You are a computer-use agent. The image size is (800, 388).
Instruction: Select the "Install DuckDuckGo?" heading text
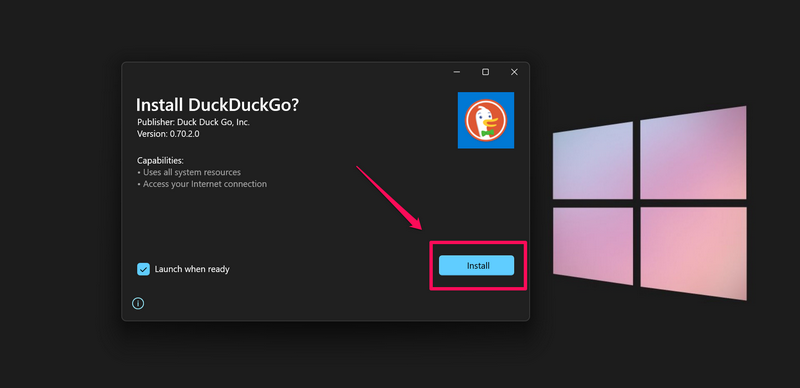[217, 105]
